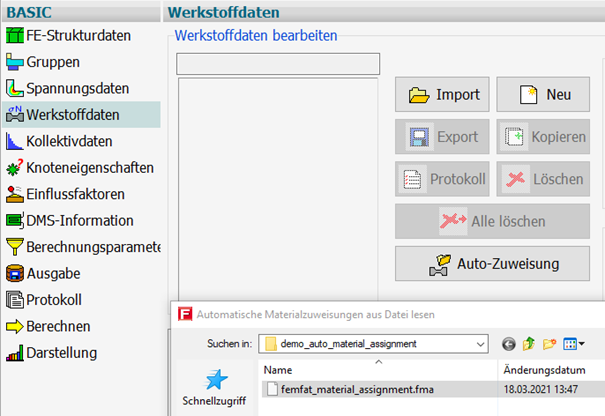The image size is (605, 416).
Task: Select femfat_material_assignment.fma file name
Action: pos(357,389)
